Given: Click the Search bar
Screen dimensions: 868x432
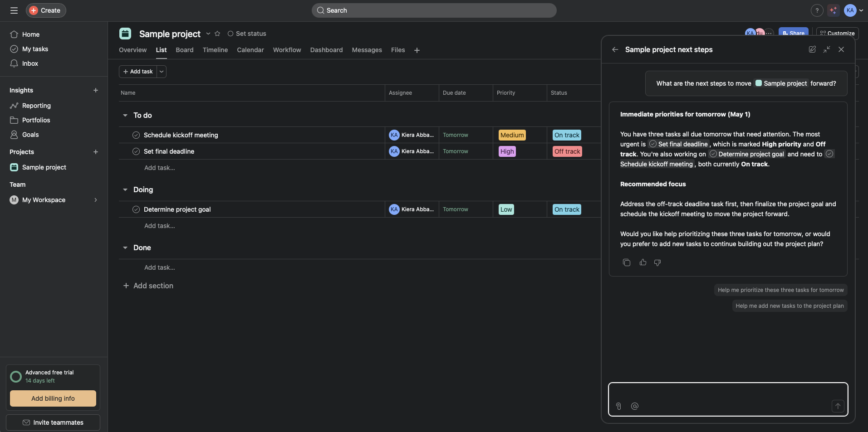Looking at the screenshot, I should click(x=434, y=10).
